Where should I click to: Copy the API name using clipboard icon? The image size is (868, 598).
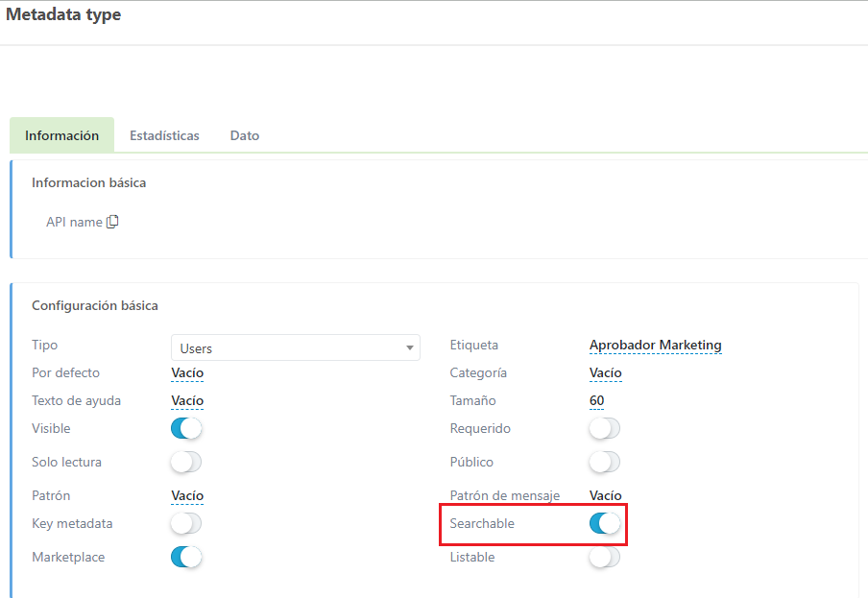point(112,222)
